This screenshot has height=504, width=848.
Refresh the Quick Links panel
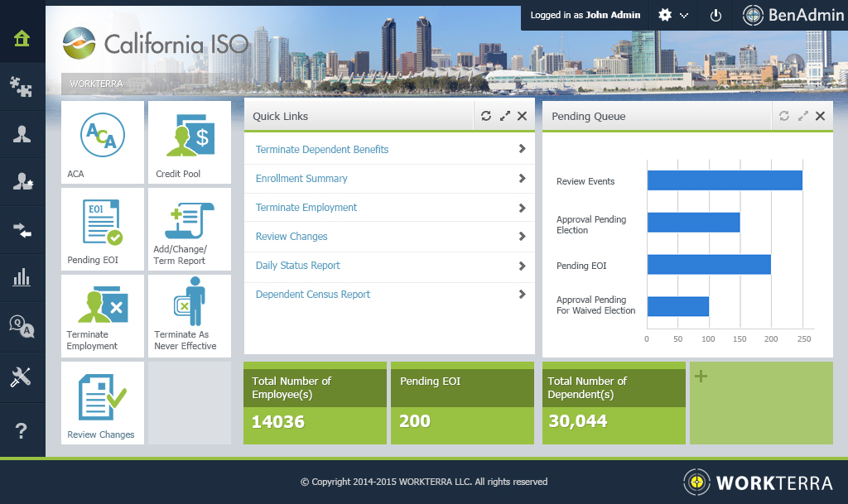click(486, 117)
